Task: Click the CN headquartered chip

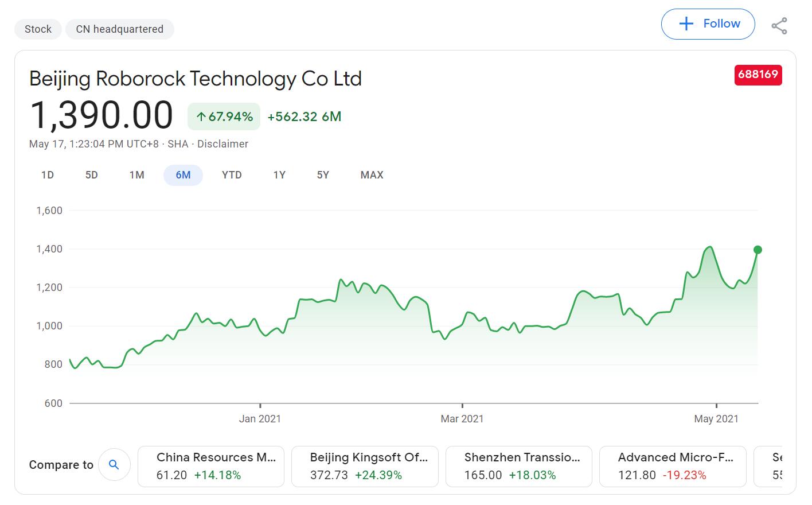Action: click(119, 29)
